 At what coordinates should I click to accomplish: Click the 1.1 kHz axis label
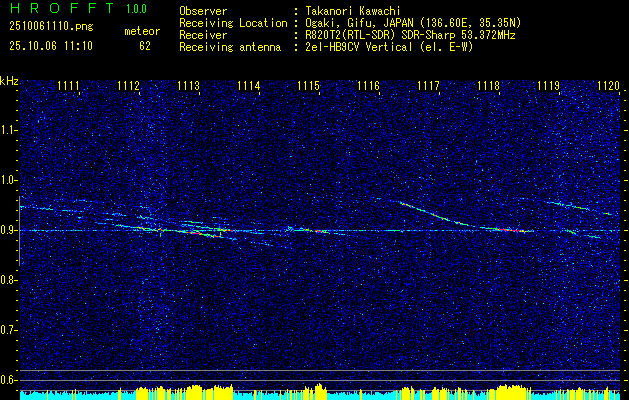(x=8, y=130)
